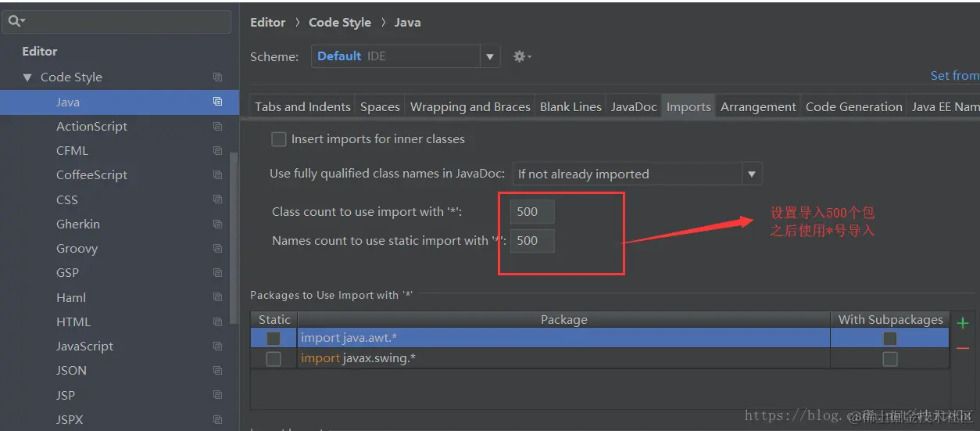Click the copy icon beside Java

pos(217,102)
